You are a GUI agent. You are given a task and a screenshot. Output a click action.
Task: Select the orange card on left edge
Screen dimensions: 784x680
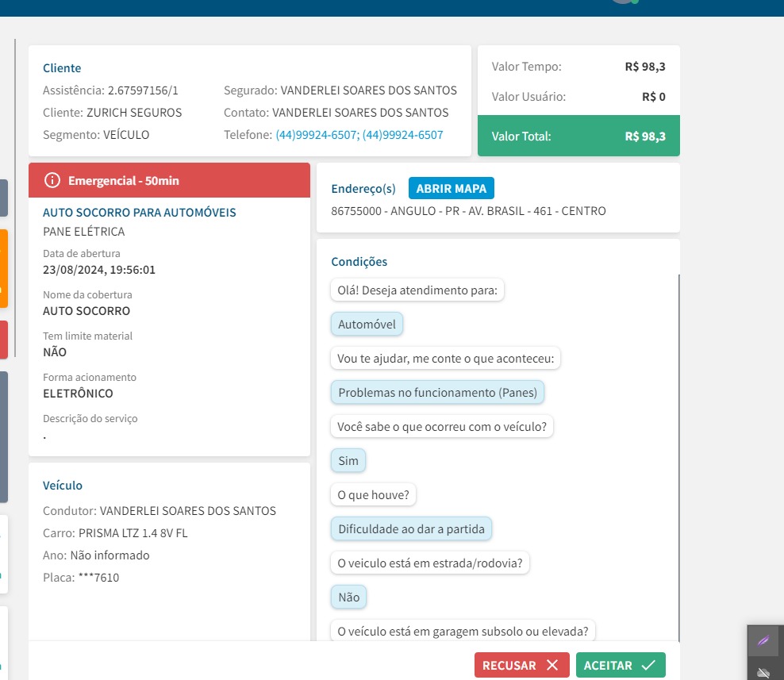click(4, 268)
